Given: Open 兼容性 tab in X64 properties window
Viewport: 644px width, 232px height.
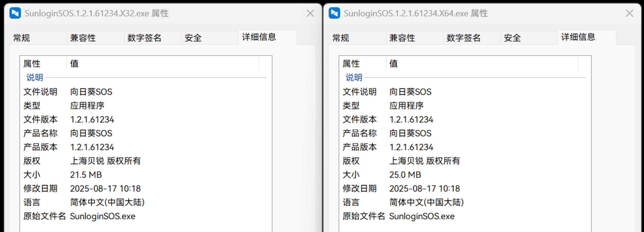Looking at the screenshot, I should coord(415,38).
